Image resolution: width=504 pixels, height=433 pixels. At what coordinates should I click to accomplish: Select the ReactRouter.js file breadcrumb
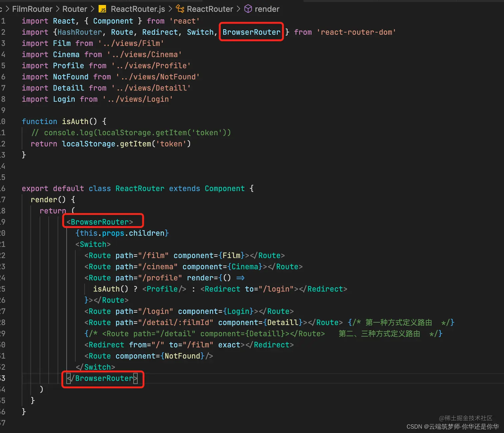click(138, 9)
